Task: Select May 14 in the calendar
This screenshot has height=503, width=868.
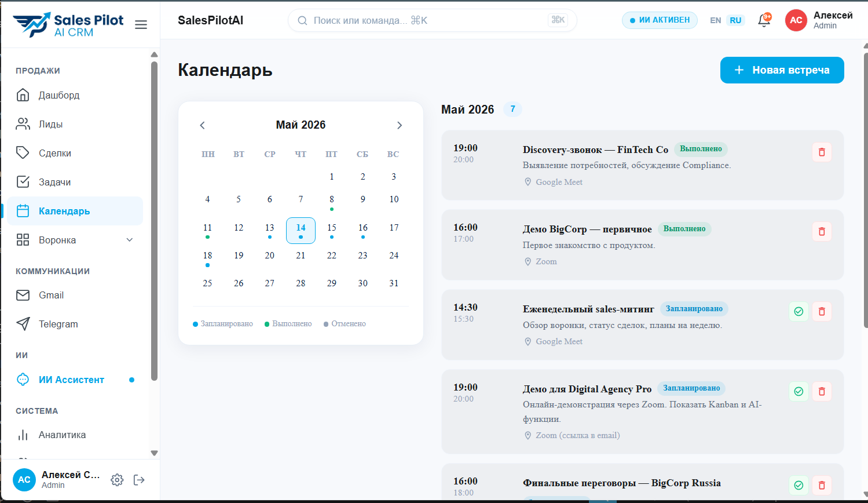Action: coord(301,231)
